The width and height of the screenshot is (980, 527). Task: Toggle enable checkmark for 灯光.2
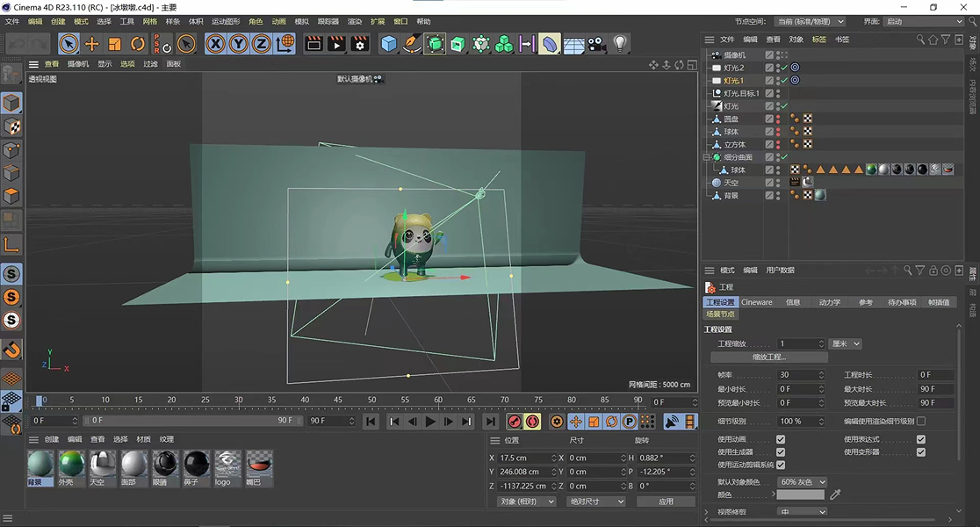pos(784,68)
